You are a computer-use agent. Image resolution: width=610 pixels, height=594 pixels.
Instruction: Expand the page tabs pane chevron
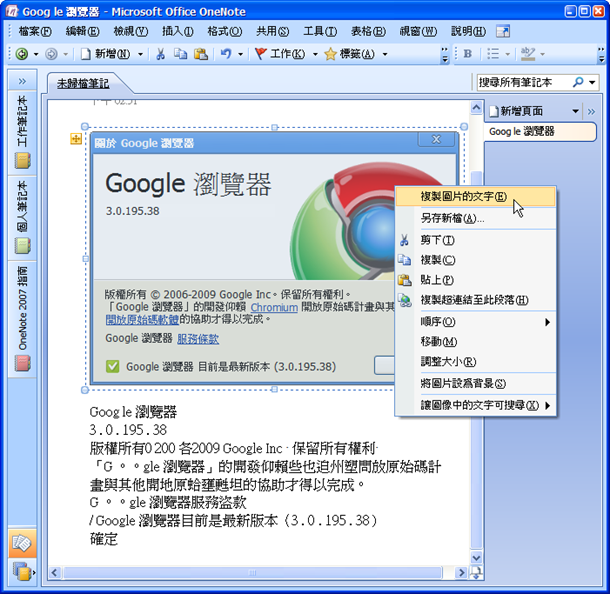point(592,112)
